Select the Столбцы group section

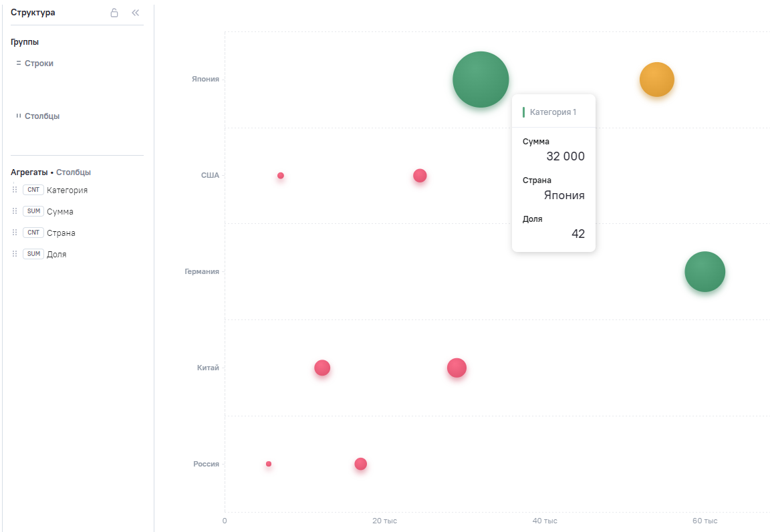(x=37, y=116)
